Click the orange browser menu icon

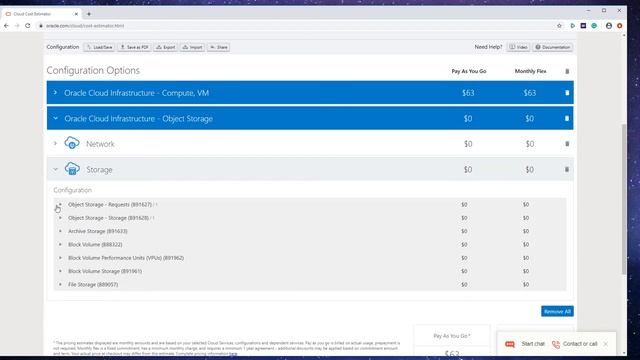coord(620,26)
